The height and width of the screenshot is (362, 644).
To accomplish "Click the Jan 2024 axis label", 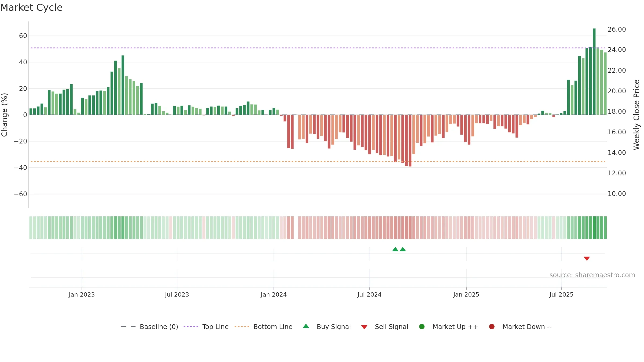I will point(274,294).
